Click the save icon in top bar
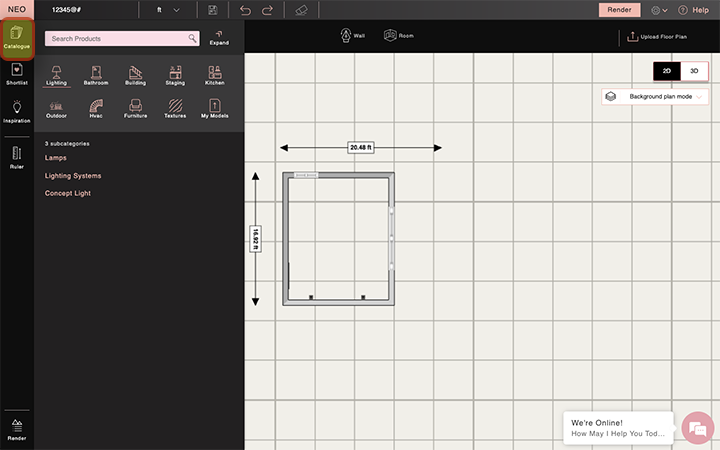720x450 pixels. pyautogui.click(x=213, y=10)
